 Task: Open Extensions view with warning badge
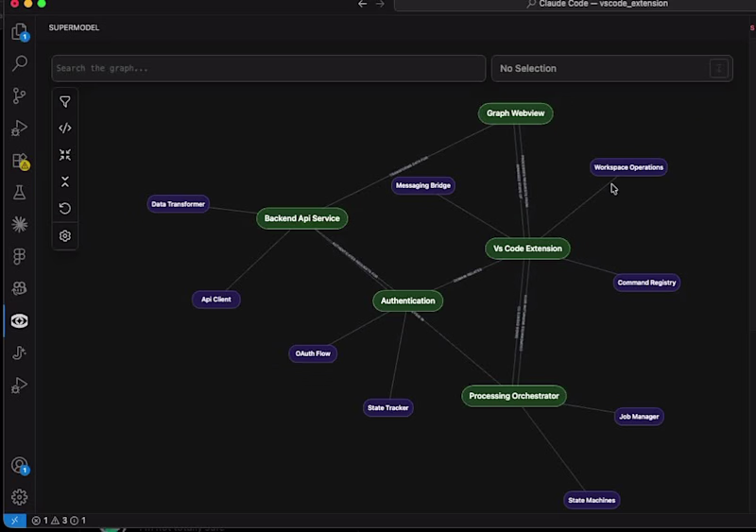tap(20, 161)
